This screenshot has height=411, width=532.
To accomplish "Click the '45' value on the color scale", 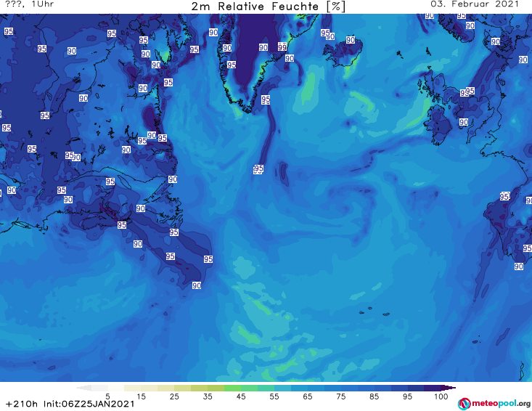I will pyautogui.click(x=241, y=396).
